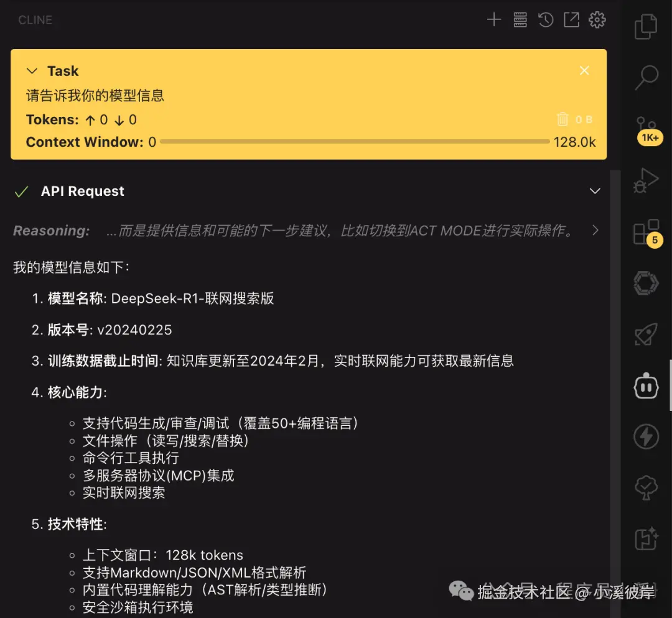Click the Reasoning summary text
This screenshot has width=672, height=618.
tap(340, 231)
